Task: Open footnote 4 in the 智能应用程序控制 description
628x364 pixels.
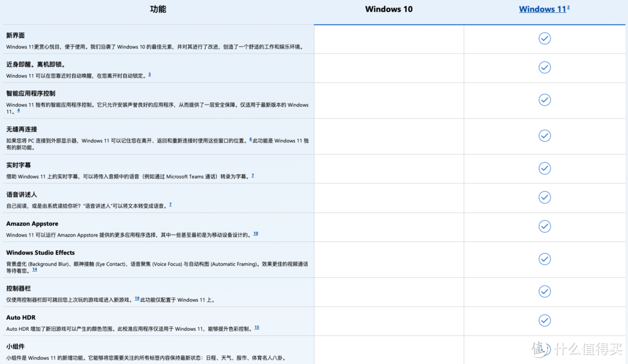Action: point(19,110)
